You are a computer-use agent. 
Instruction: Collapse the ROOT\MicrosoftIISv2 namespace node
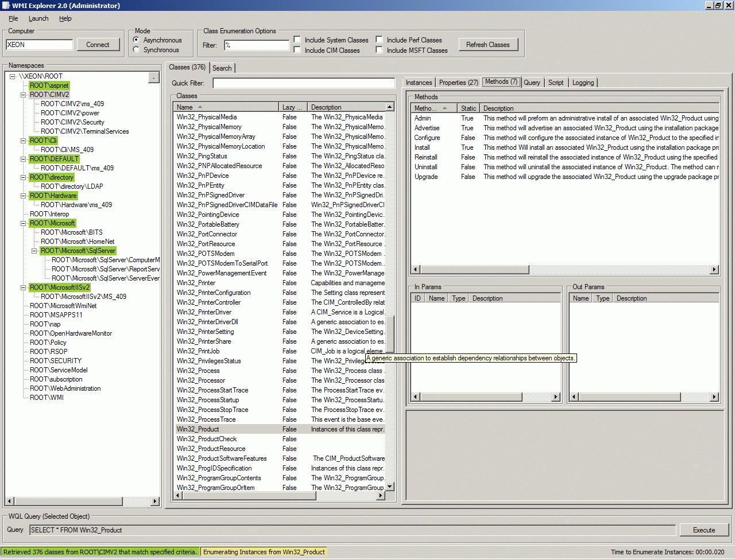24,287
